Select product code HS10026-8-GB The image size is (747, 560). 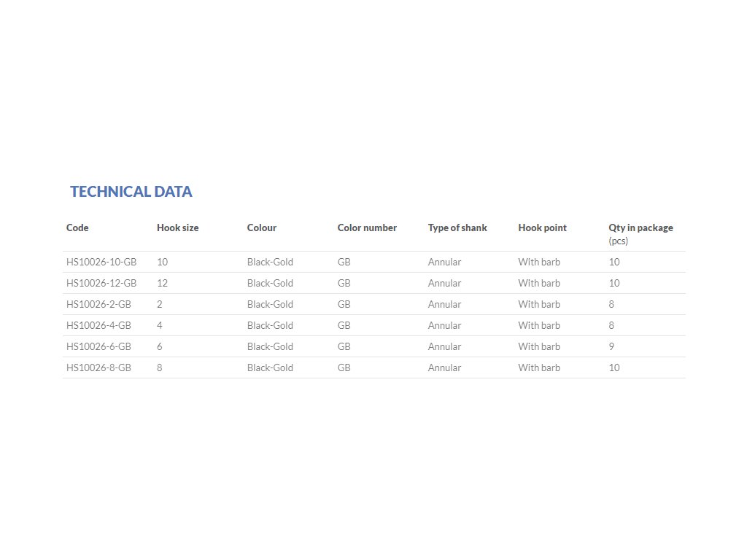[98, 367]
